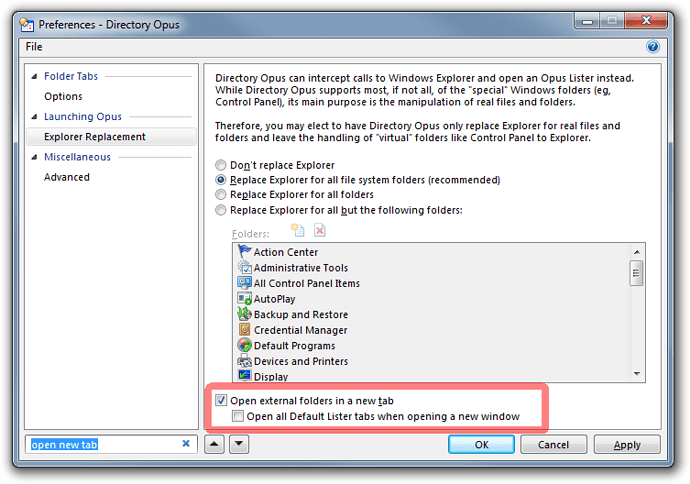690x484 pixels.
Task: Click the blue help question mark icon
Action: pos(653,47)
